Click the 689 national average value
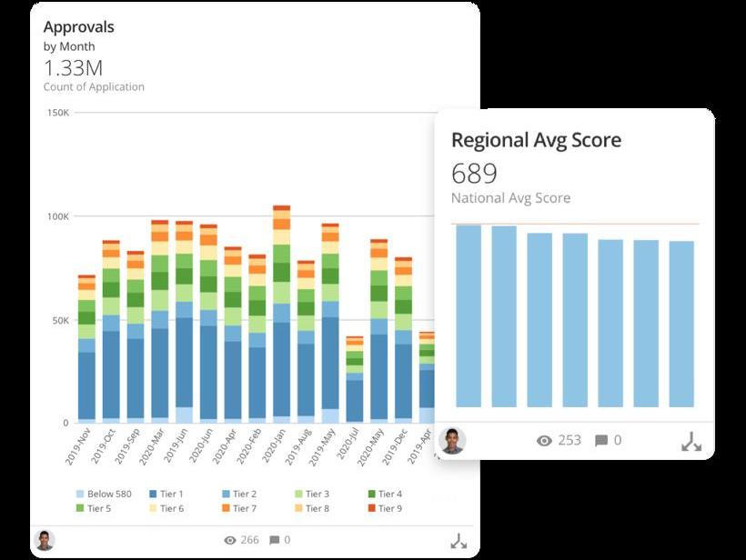746x560 pixels. point(474,173)
